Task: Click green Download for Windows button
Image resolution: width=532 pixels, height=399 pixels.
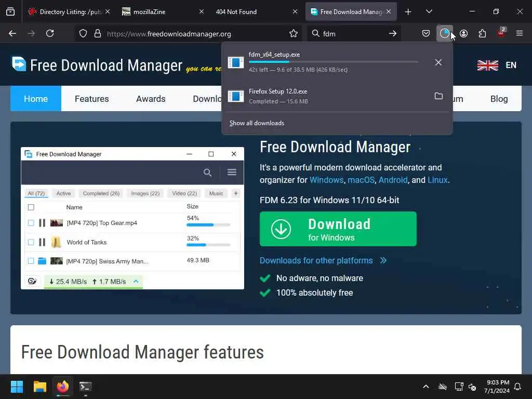Action: [338, 229]
